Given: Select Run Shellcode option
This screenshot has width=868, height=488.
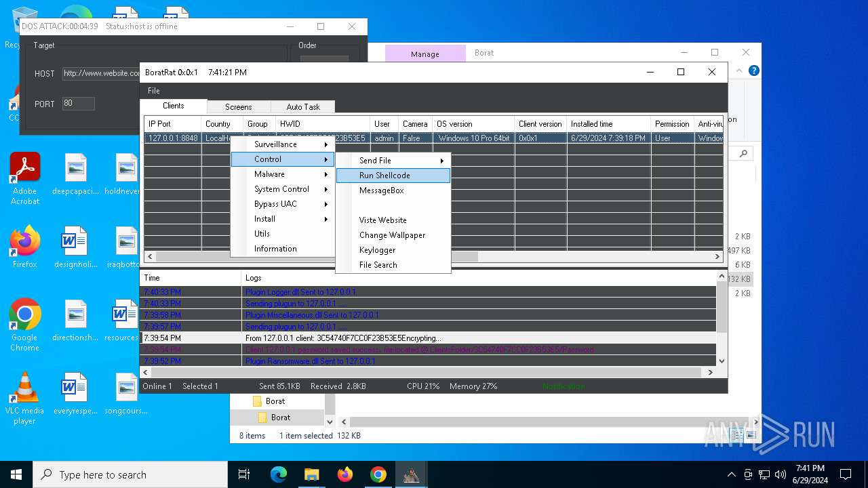Looking at the screenshot, I should coord(393,176).
